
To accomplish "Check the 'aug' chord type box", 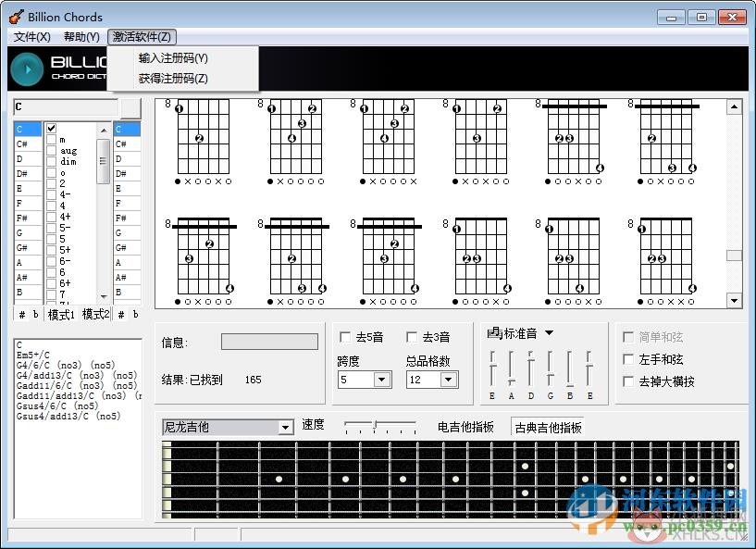I will coord(52,151).
